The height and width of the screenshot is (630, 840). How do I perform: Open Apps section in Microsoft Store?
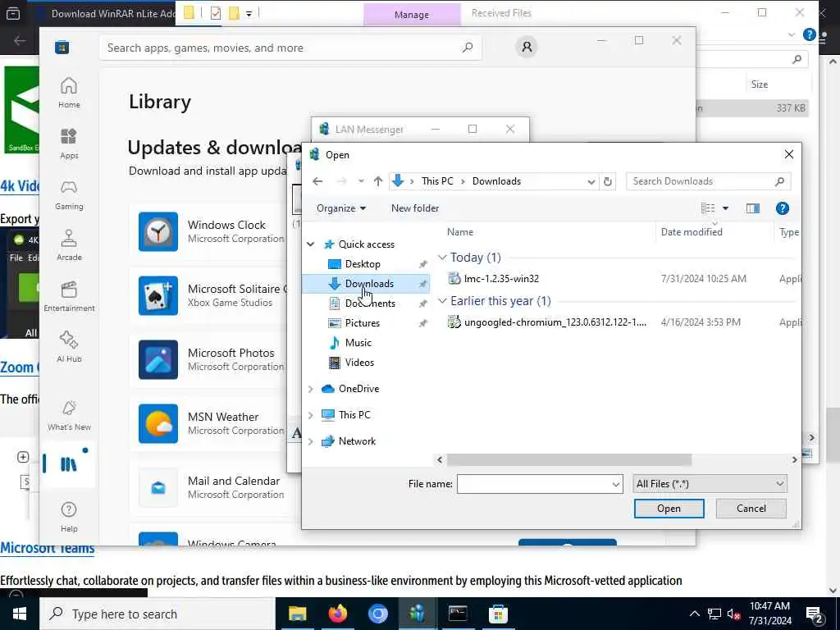69,144
